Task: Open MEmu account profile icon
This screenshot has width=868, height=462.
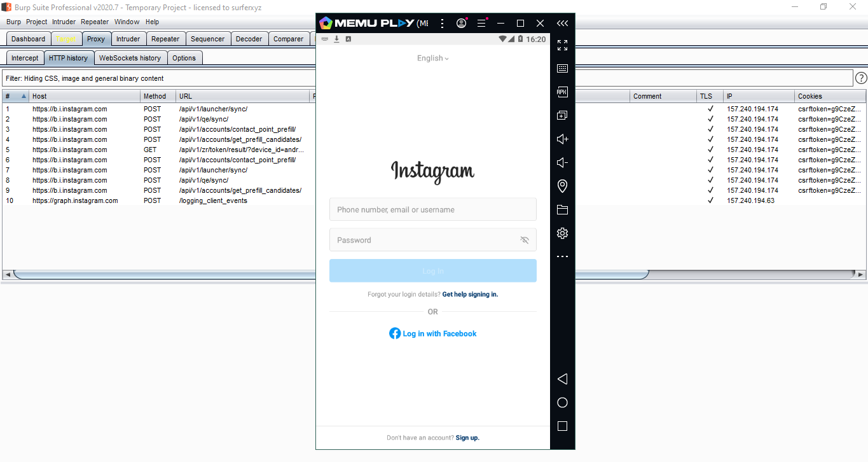Action: tap(462, 23)
